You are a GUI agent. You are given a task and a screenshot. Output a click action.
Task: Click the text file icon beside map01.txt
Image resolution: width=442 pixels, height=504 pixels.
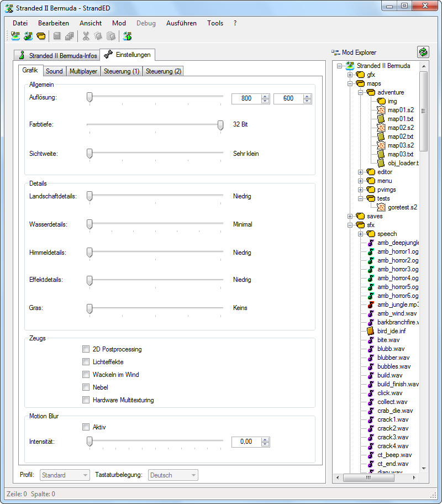[x=381, y=119]
